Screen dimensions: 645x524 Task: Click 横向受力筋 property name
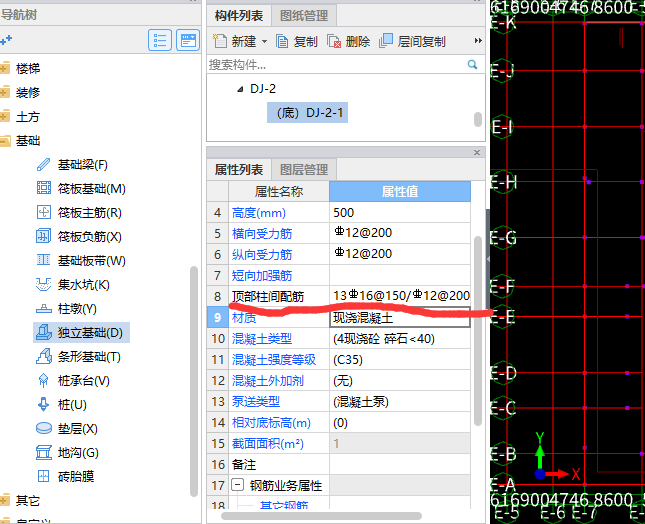[262, 234]
